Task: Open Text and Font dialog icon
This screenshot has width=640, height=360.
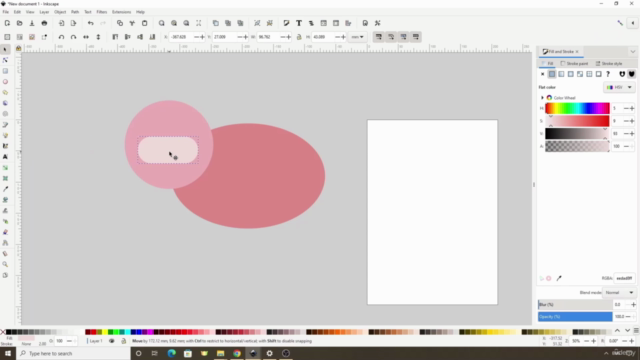Action: click(x=299, y=23)
